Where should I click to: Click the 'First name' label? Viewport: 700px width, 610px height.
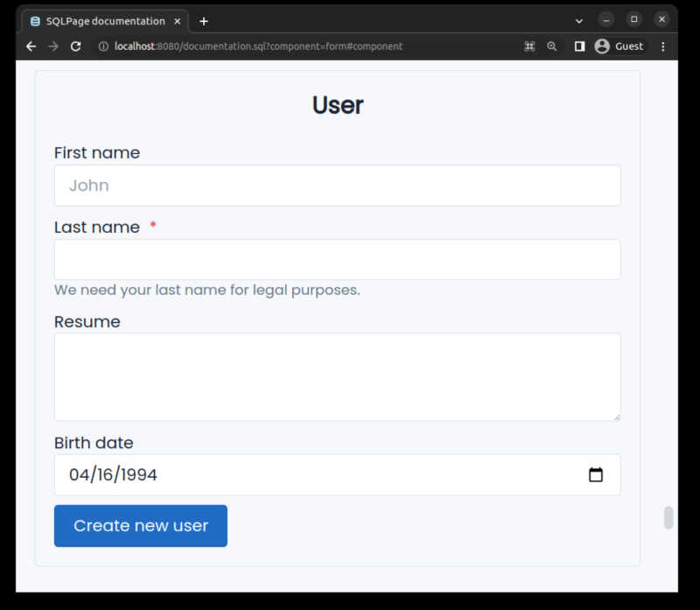[97, 153]
